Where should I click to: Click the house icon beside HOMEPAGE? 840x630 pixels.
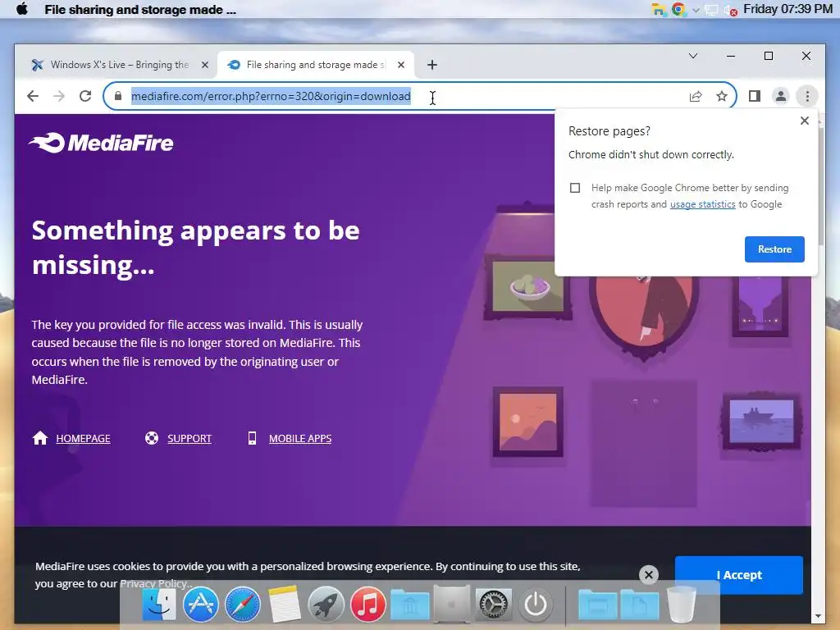(39, 438)
